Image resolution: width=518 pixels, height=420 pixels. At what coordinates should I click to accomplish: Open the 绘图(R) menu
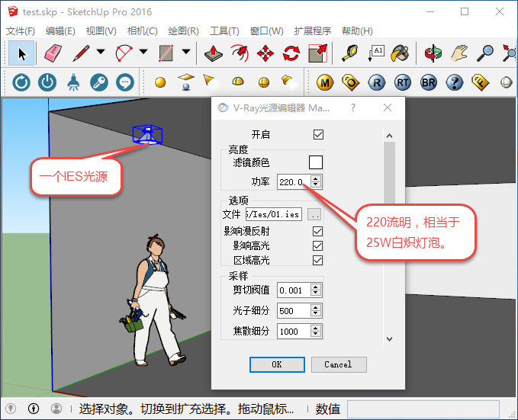coord(183,31)
